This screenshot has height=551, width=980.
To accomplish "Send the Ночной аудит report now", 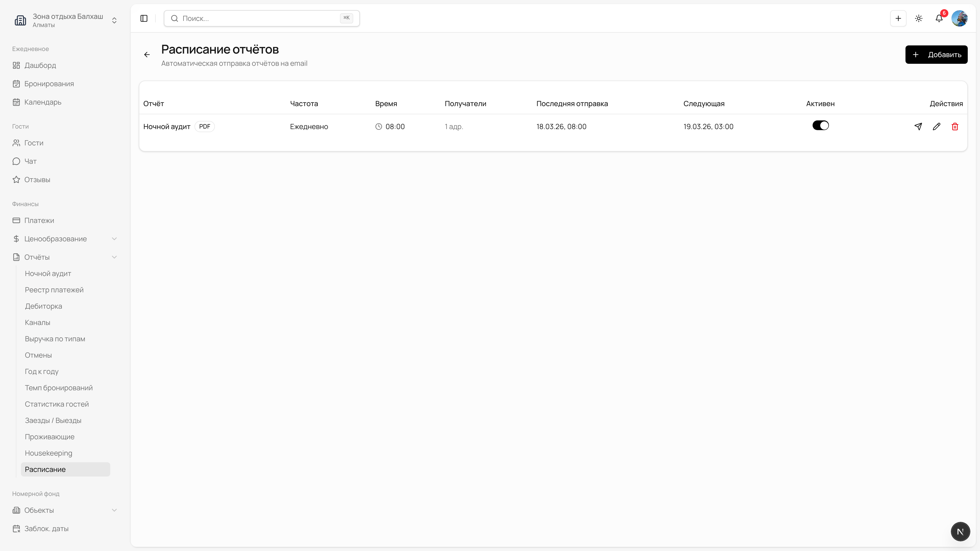I will pos(918,127).
